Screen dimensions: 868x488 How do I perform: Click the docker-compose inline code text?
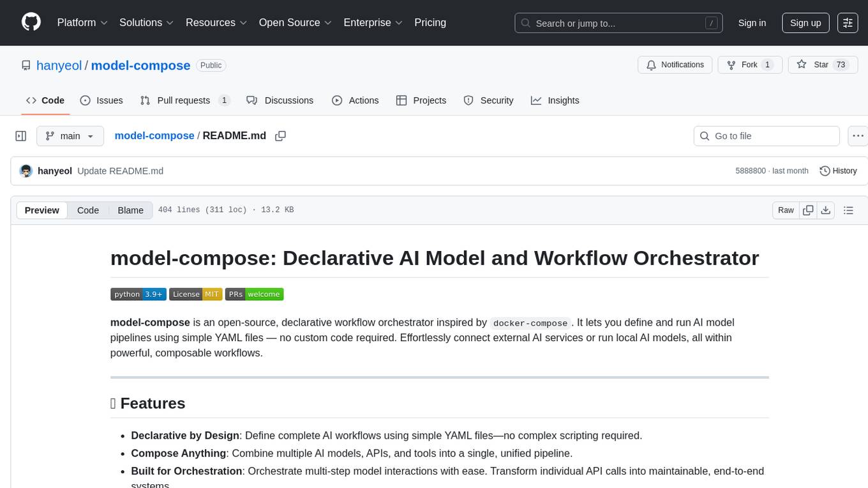[530, 323]
